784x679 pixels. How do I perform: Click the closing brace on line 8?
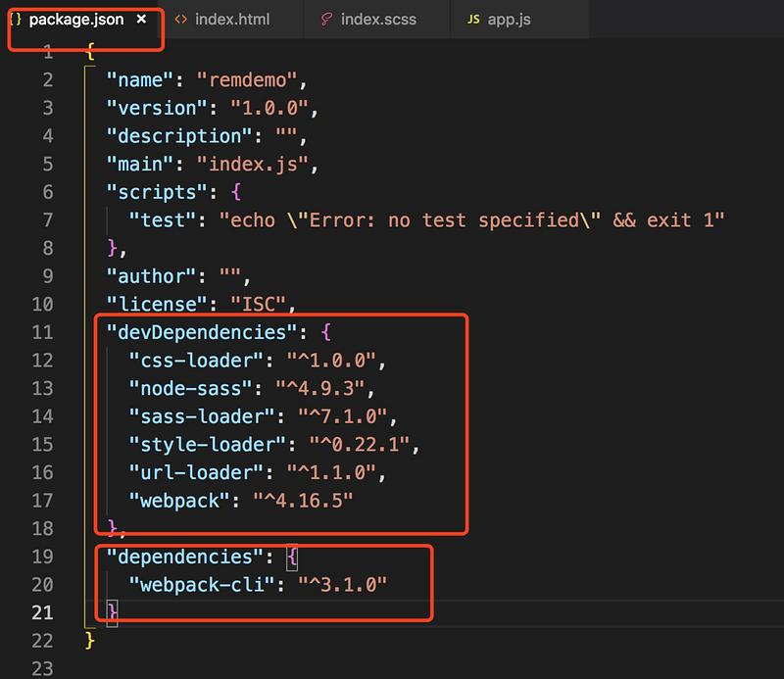pos(112,248)
